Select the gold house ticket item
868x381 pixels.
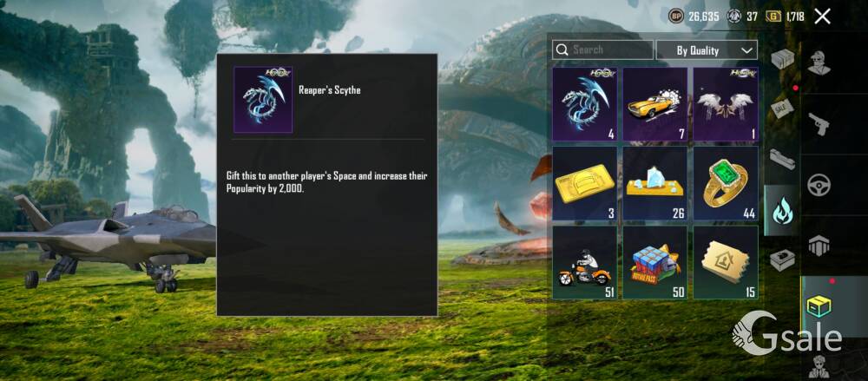[726, 262]
